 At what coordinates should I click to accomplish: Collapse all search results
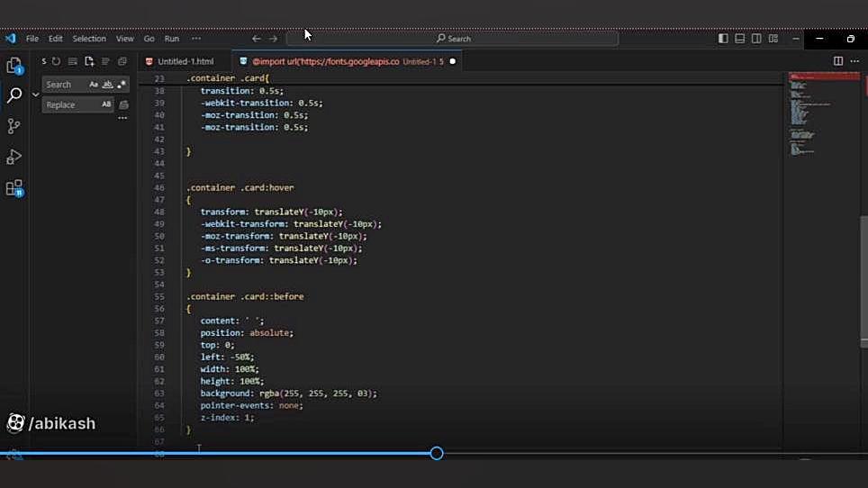[122, 61]
